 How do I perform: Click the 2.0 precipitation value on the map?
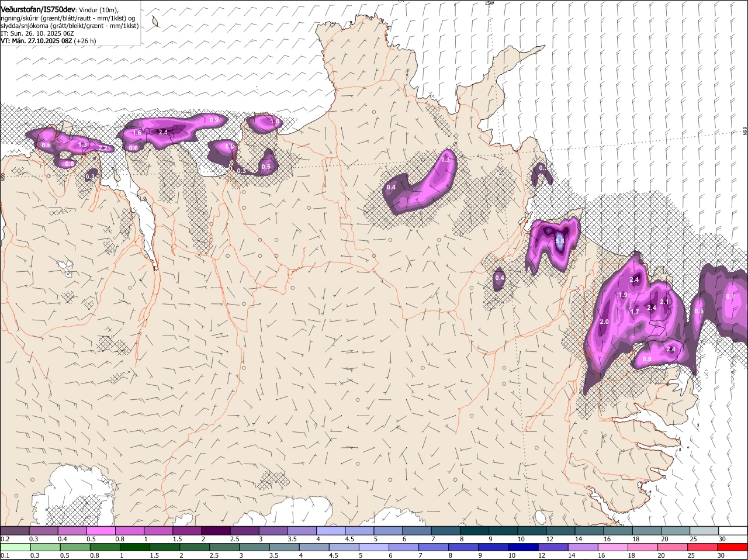click(604, 322)
